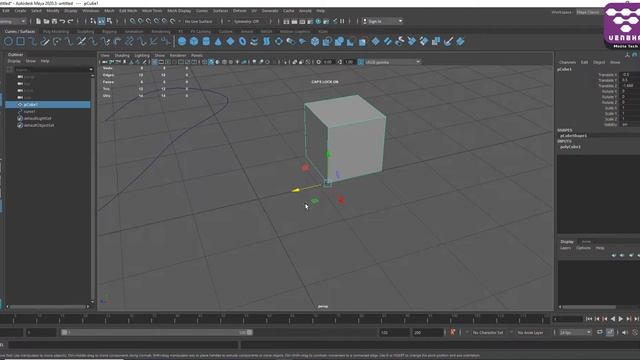Select pCube1 in the Outliner

(48, 105)
